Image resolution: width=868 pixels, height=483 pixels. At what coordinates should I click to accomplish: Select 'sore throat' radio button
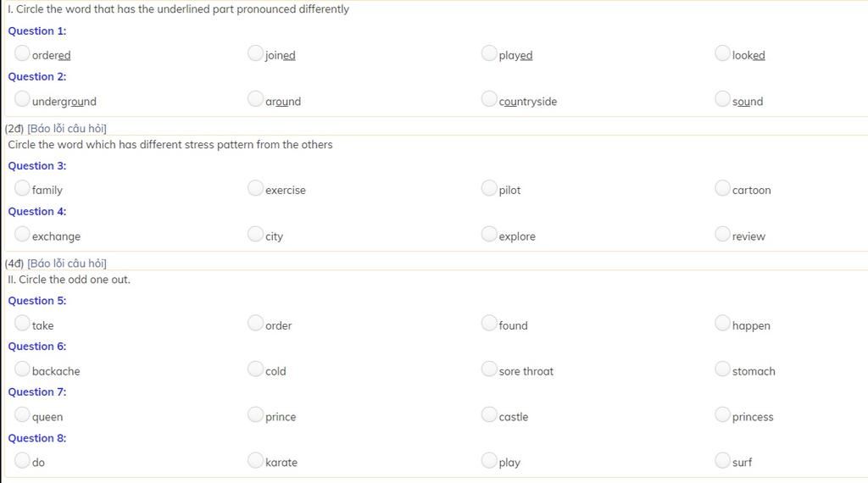(489, 369)
